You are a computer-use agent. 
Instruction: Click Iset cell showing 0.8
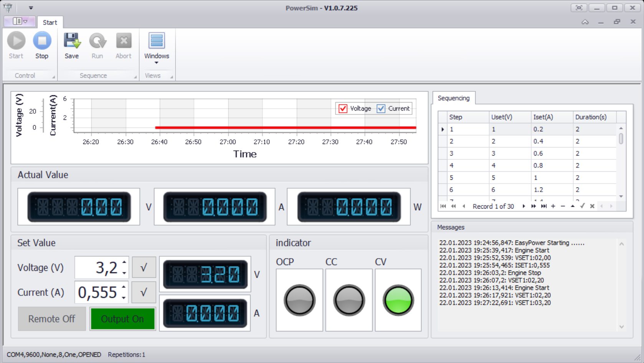click(552, 166)
